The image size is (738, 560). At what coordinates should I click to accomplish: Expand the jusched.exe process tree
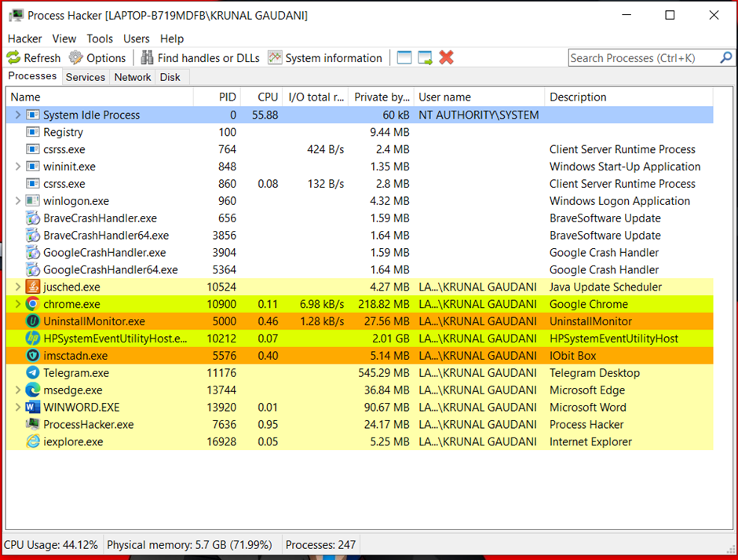click(x=17, y=287)
